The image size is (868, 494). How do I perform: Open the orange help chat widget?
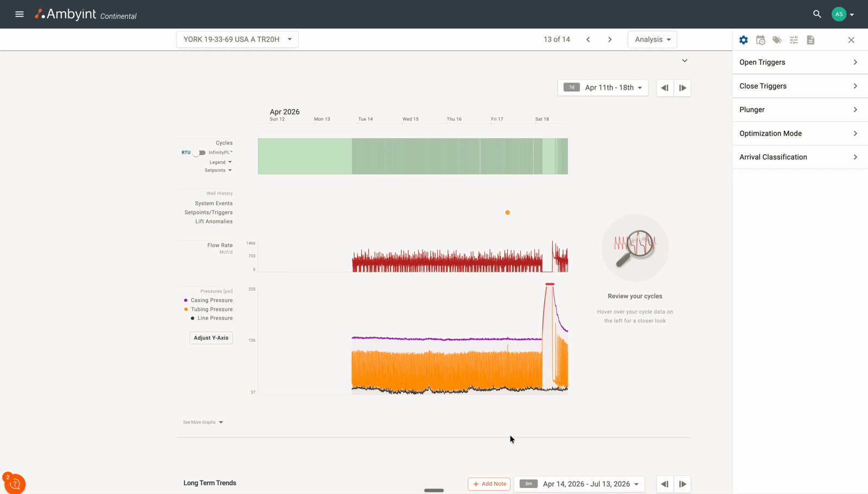point(15,483)
